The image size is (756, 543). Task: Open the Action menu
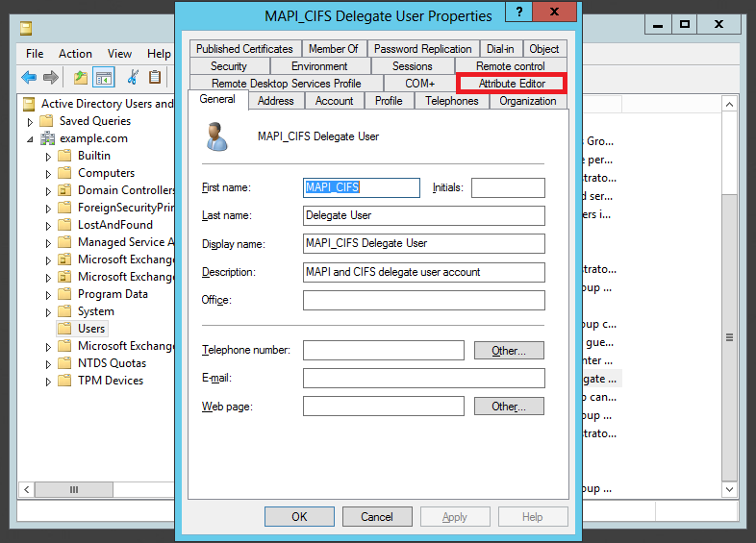(75, 54)
